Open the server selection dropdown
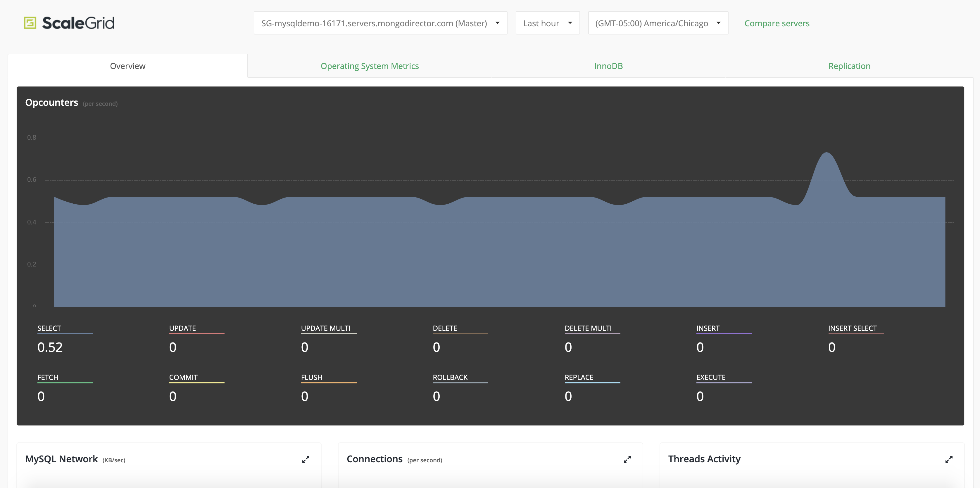 tap(380, 23)
